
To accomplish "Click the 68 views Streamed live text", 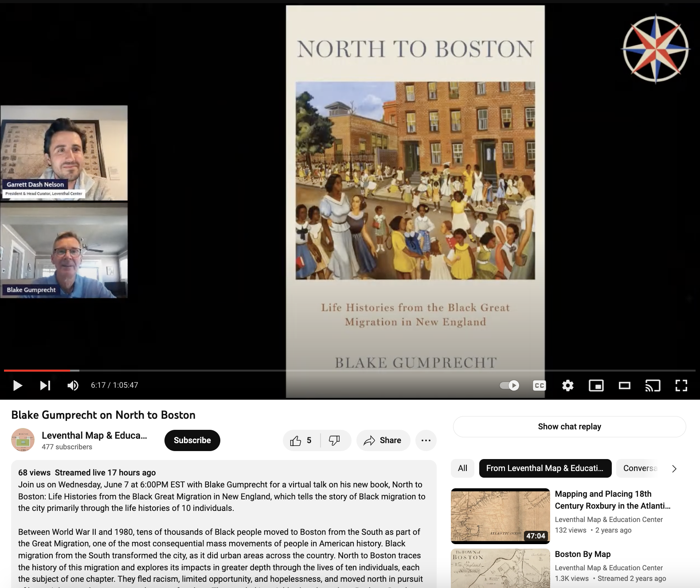I will pyautogui.click(x=87, y=473).
